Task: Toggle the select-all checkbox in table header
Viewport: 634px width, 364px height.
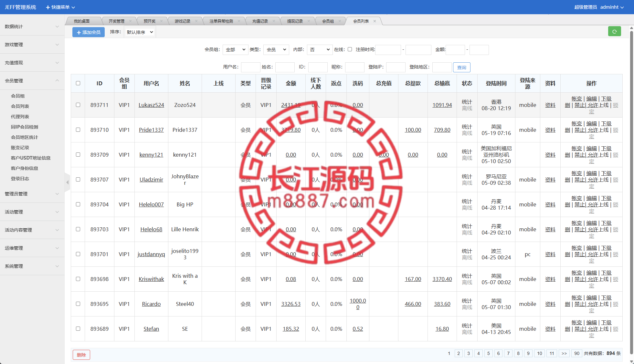Action: pyautogui.click(x=78, y=83)
